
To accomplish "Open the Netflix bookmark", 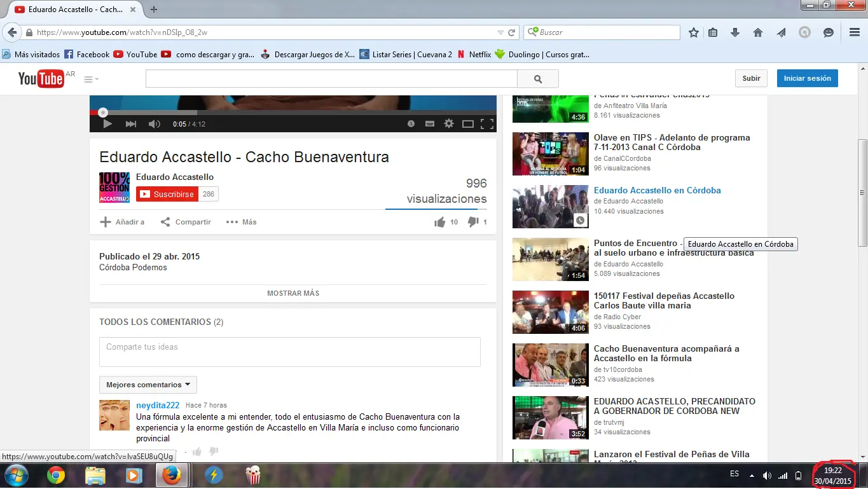I will pos(474,55).
